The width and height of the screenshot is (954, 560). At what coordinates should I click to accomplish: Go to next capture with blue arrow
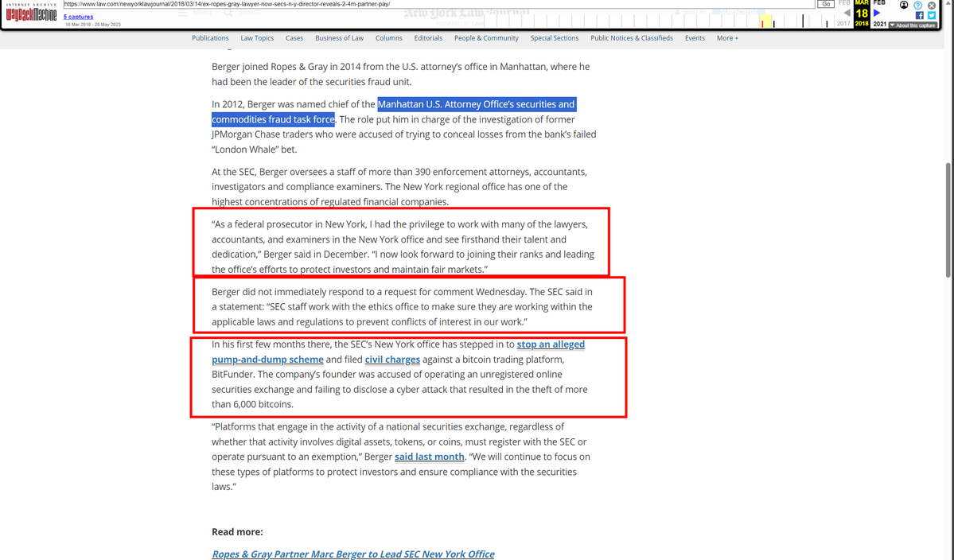coord(877,13)
